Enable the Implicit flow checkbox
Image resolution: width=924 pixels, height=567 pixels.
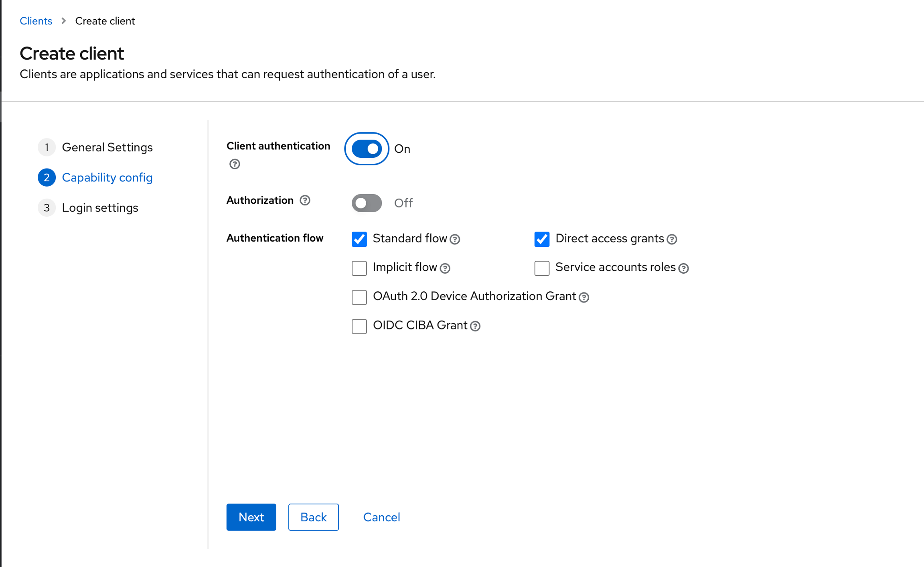(359, 268)
